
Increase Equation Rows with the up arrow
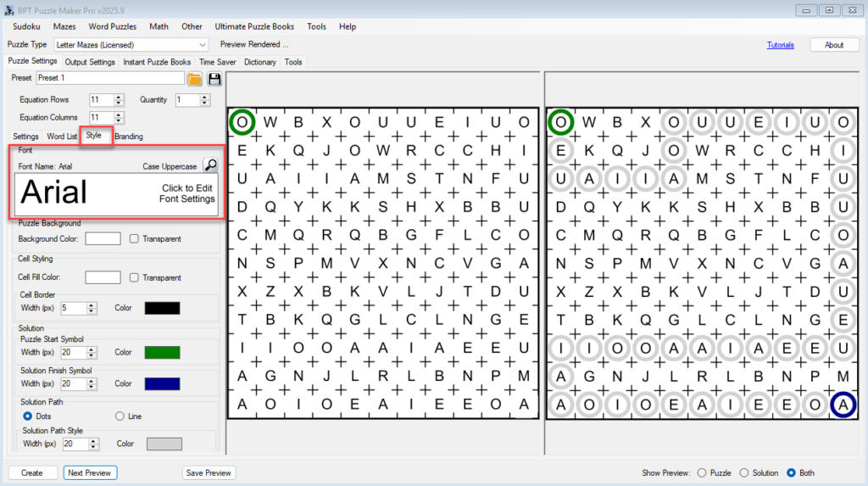(x=119, y=97)
